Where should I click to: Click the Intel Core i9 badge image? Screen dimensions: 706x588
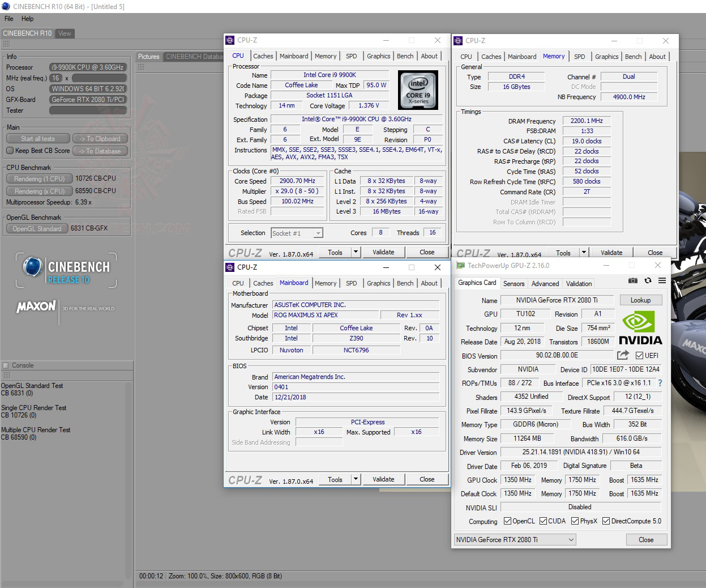tap(418, 90)
